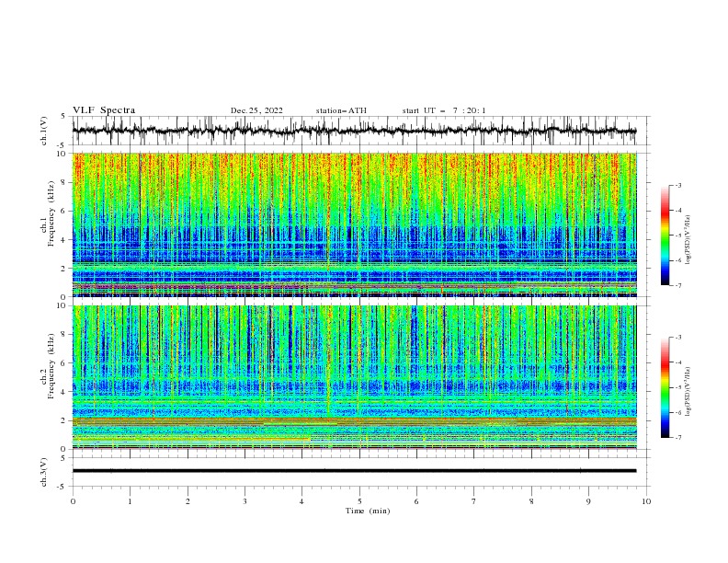
Task: Click time axis tick label "9"
Action: [588, 501]
